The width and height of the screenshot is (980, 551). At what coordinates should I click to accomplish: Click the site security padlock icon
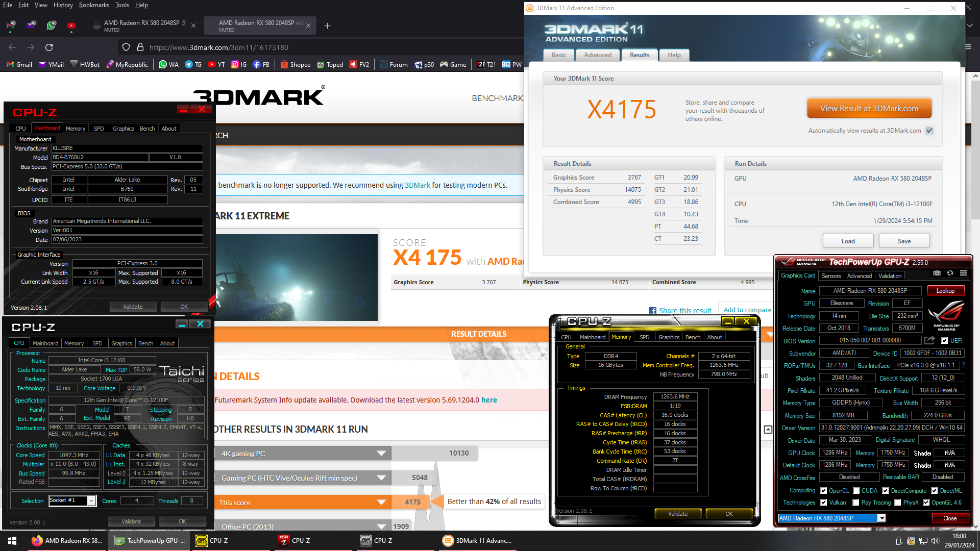click(x=140, y=47)
